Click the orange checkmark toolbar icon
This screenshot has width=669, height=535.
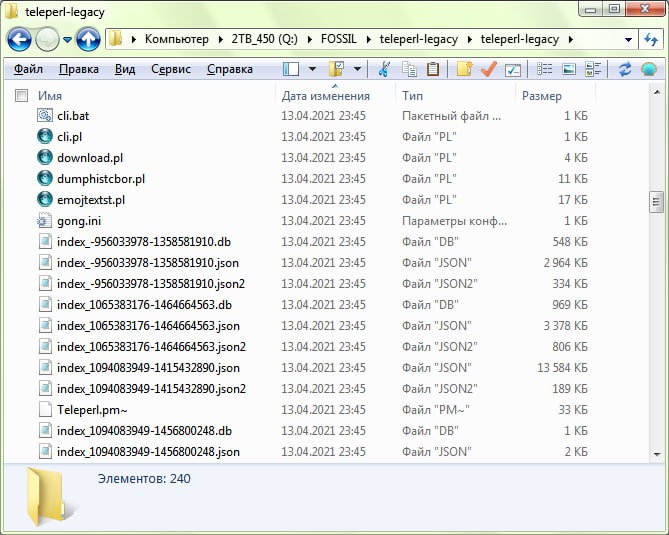click(x=489, y=69)
